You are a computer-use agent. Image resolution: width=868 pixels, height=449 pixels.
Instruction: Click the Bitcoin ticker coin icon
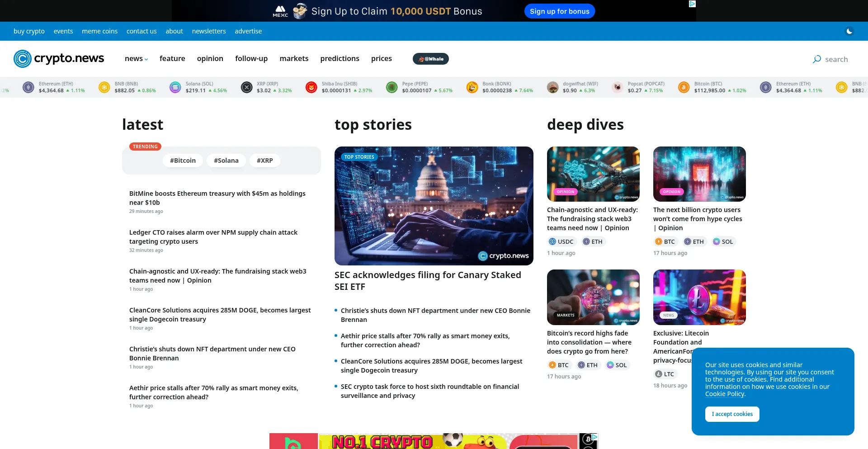(684, 87)
